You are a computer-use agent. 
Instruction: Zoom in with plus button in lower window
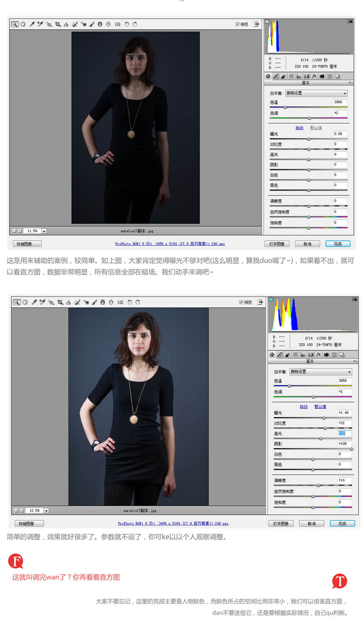(x=22, y=510)
